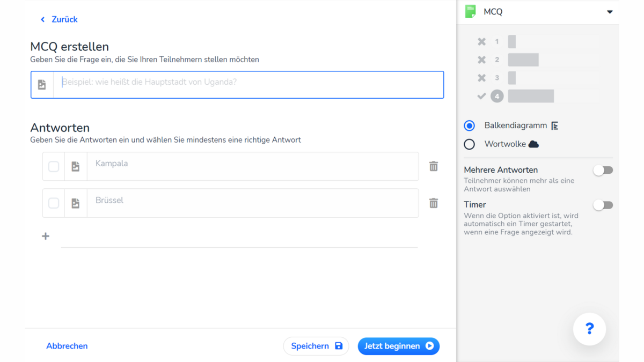Enable the Mehrere Antworten toggle
This screenshot has height=362, width=644.
603,171
